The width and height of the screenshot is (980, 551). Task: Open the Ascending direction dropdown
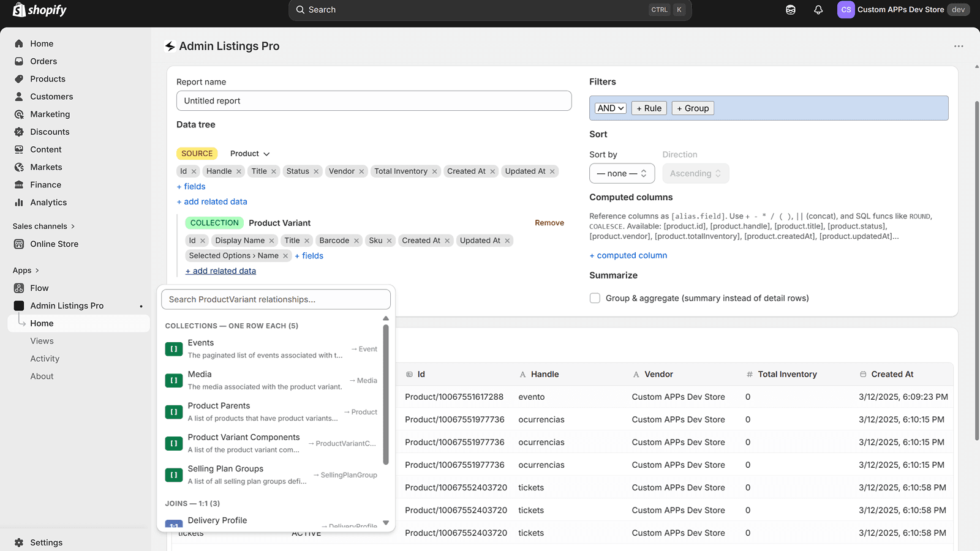point(695,173)
